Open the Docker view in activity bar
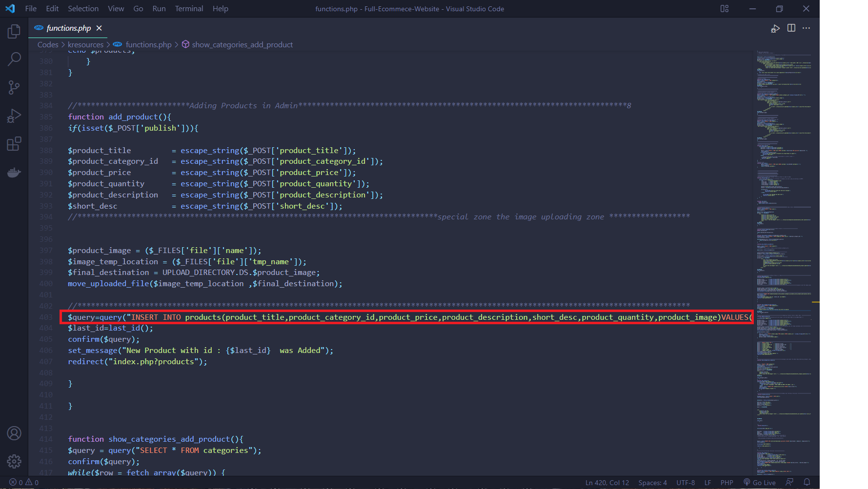 tap(14, 172)
